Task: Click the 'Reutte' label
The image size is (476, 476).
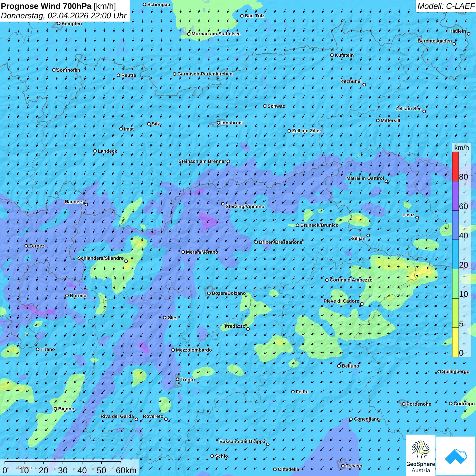Action: pyautogui.click(x=129, y=75)
